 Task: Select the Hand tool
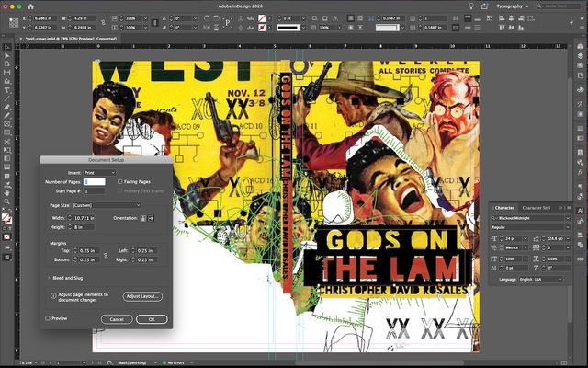[x=6, y=193]
